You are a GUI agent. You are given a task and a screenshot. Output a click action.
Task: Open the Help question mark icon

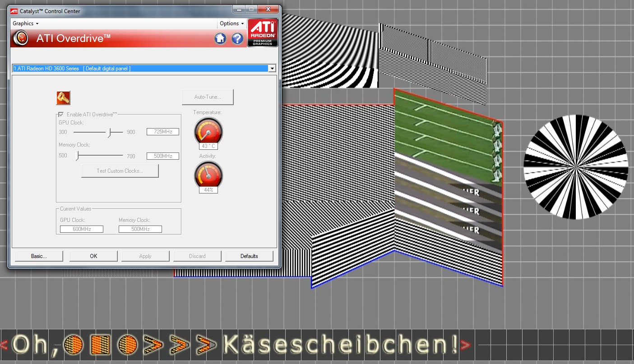coord(237,39)
